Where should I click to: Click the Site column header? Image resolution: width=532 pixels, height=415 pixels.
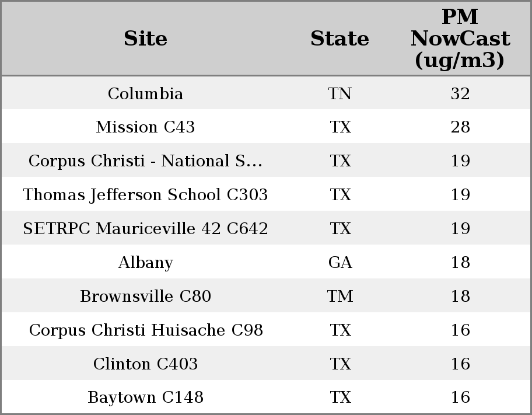pos(145,39)
